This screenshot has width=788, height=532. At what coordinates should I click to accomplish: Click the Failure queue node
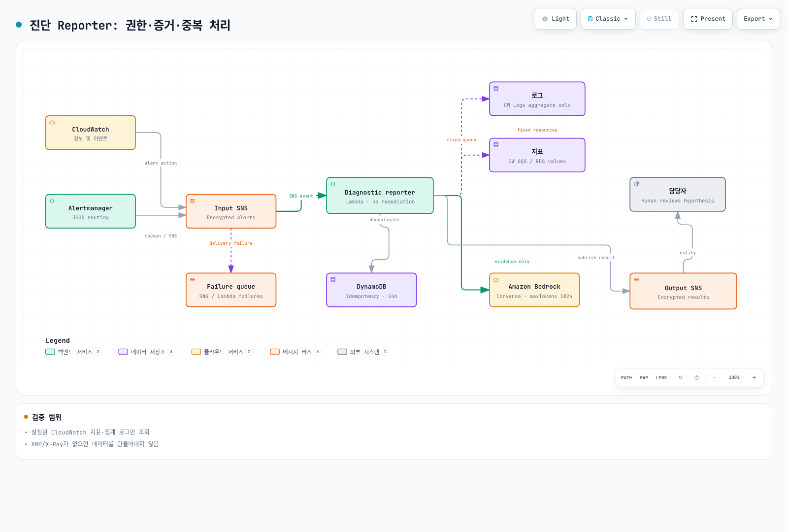(x=231, y=290)
